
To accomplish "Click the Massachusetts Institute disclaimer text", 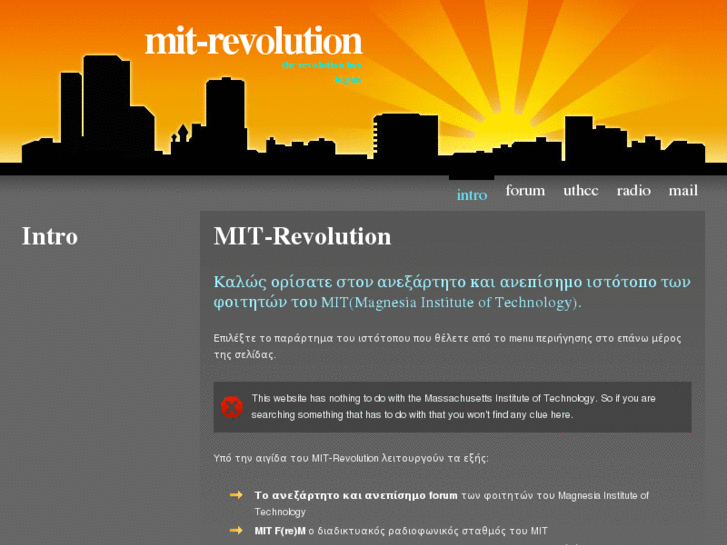I will pyautogui.click(x=453, y=406).
